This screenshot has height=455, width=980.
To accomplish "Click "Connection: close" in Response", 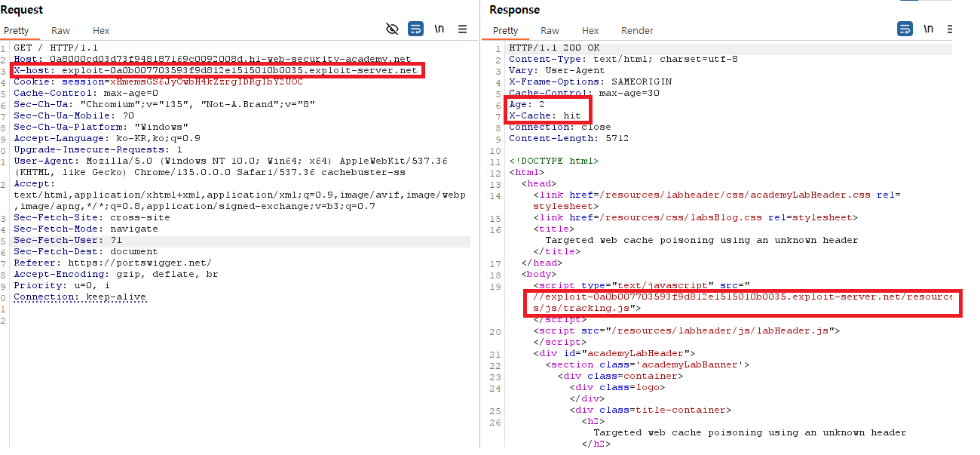I will 560,127.
